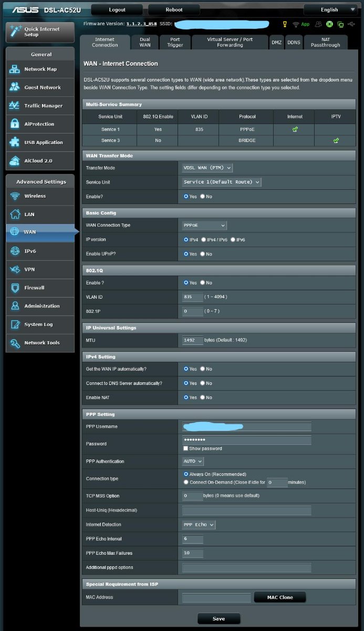Click the Reboot button
This screenshot has width=364, height=631.
(174, 9)
